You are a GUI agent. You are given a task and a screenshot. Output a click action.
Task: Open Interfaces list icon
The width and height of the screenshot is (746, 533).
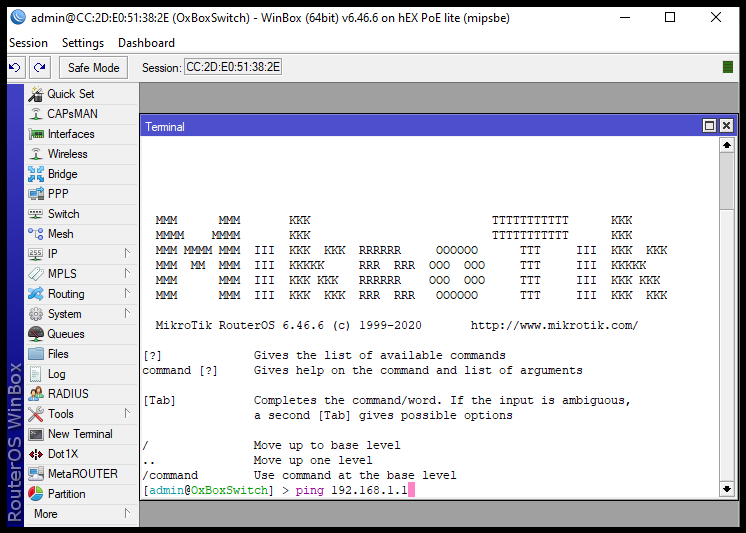click(x=36, y=134)
